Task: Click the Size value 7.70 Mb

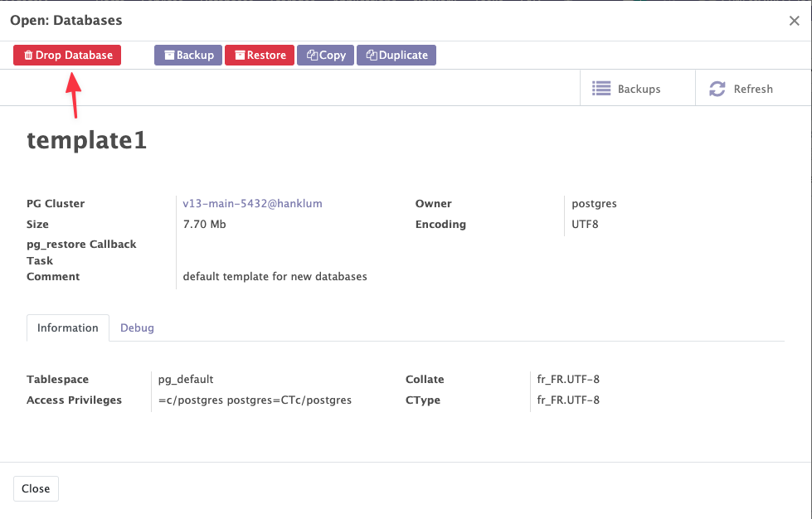Action: pos(204,224)
